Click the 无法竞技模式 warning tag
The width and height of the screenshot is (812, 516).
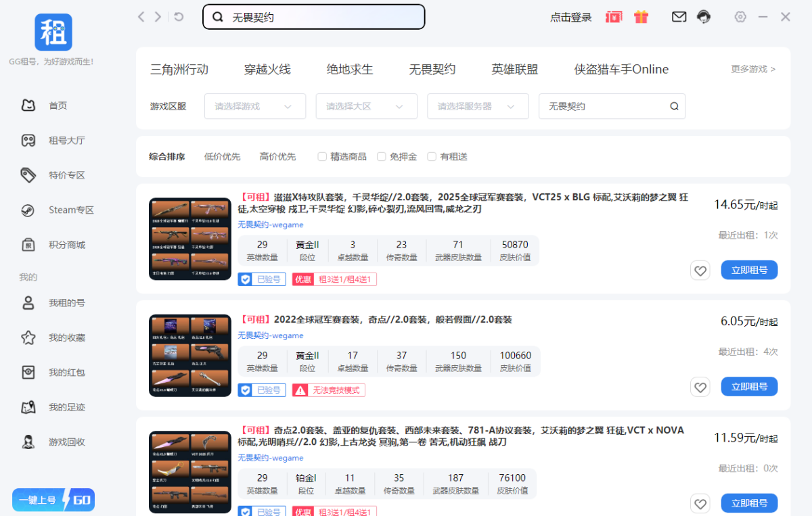[x=328, y=390]
